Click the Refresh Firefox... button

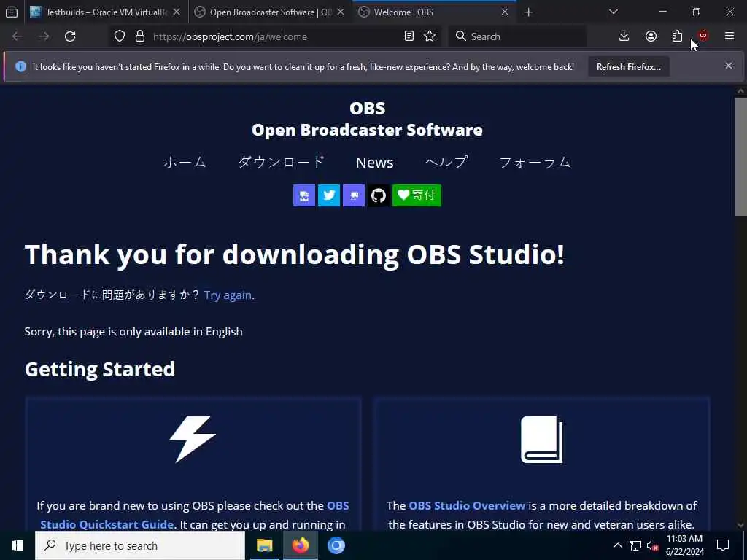coord(628,66)
